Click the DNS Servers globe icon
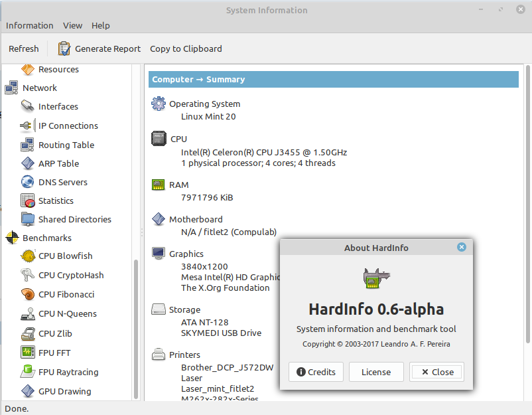 (27, 182)
